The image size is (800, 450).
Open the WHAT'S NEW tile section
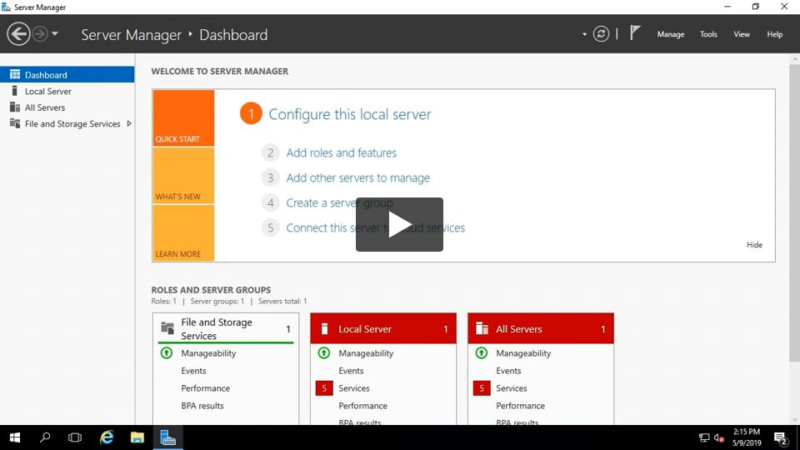click(183, 177)
